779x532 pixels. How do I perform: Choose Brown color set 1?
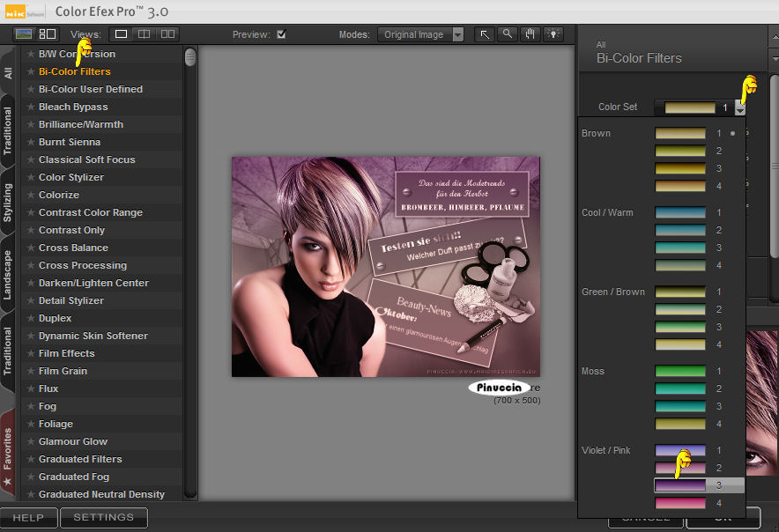pos(680,134)
